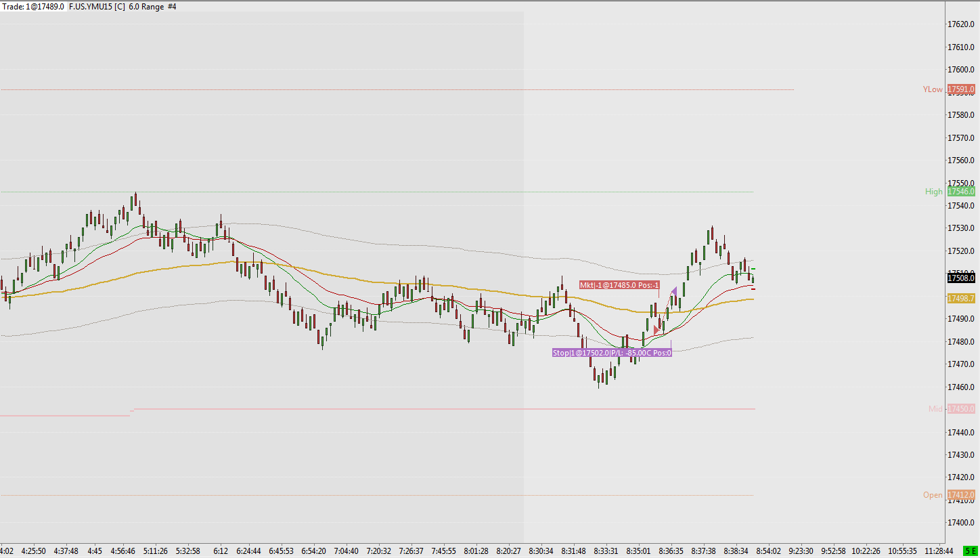This screenshot has width=980, height=558.
Task: Click the purple stop-exit arrow marker
Action: coord(673,291)
